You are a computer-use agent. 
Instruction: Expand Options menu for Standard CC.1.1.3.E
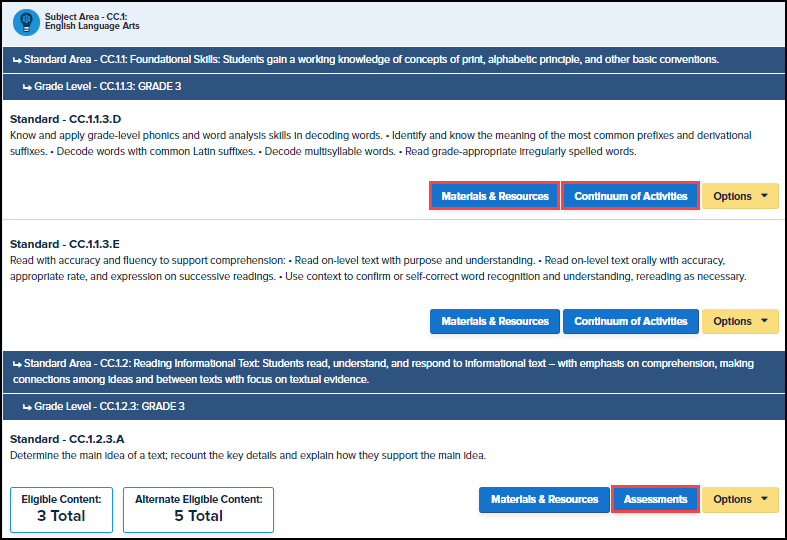point(739,321)
